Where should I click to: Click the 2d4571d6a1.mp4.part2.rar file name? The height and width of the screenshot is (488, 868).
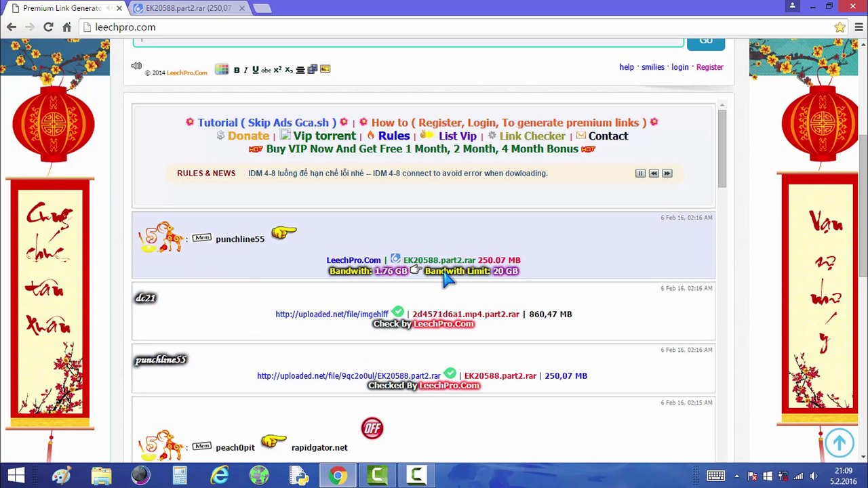[466, 314]
